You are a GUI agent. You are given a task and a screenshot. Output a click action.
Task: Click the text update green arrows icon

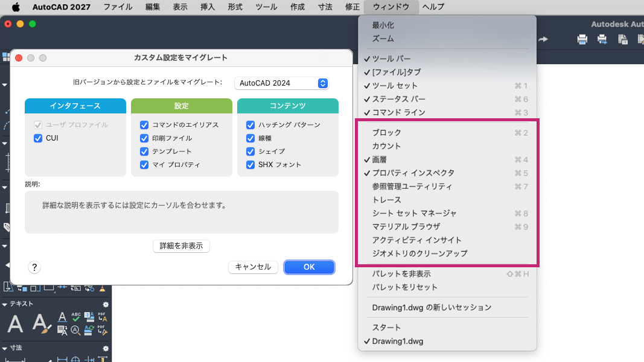click(89, 330)
